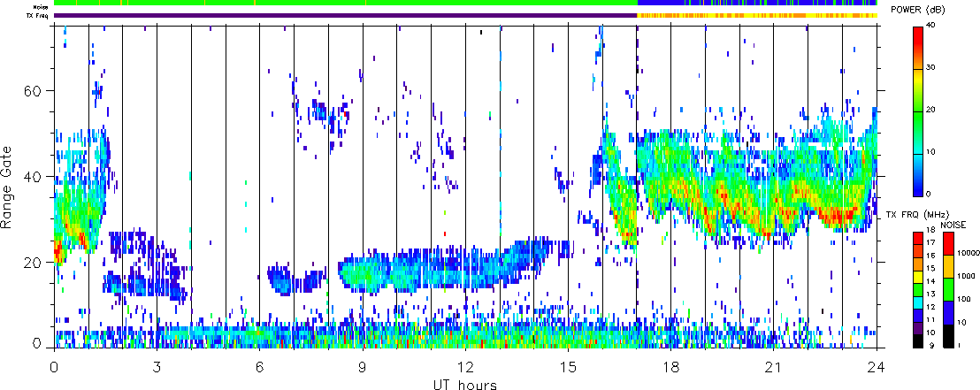Select the 6 tick on UT hours axis
Viewport: 980px width, 390px height.
coord(259,366)
